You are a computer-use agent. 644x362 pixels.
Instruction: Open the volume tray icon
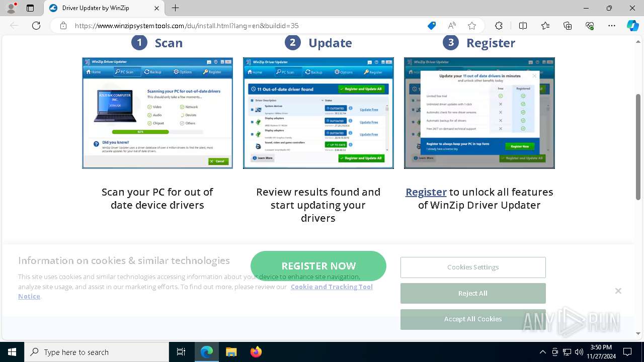click(x=579, y=352)
